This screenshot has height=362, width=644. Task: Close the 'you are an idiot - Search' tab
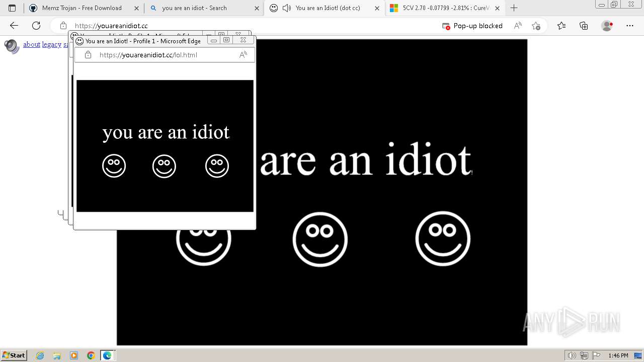coord(257,8)
